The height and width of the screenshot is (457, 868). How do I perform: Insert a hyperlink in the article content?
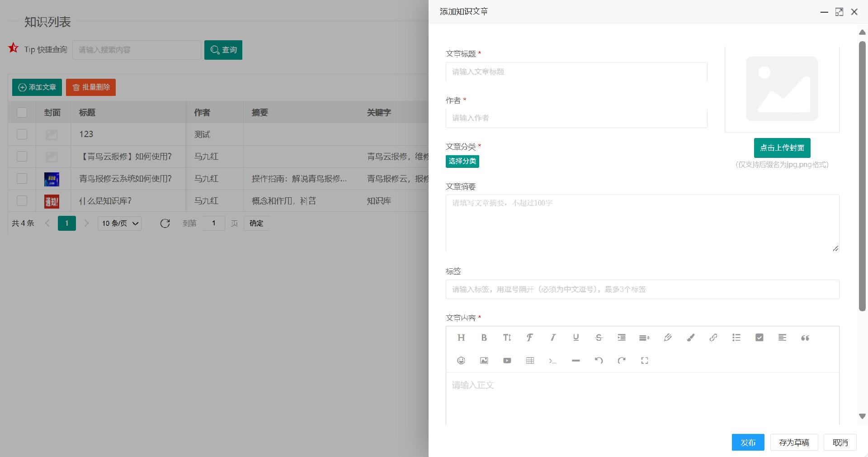pos(713,338)
